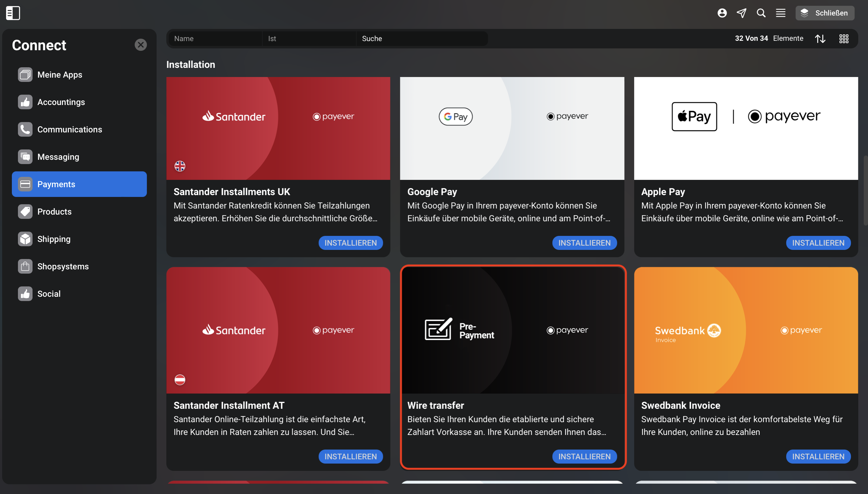Open the Name filter dropdown
This screenshot has width=868, height=494.
click(215, 39)
